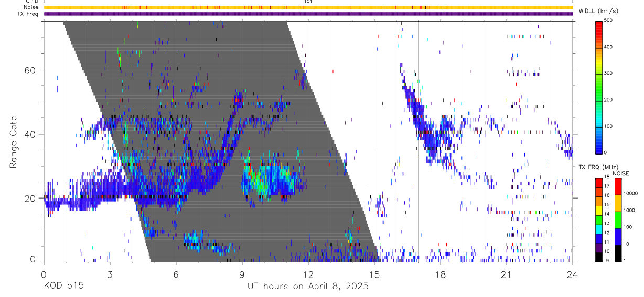Click the spectral width gradient colorbar
The width and height of the screenshot is (644, 297).
point(598,87)
